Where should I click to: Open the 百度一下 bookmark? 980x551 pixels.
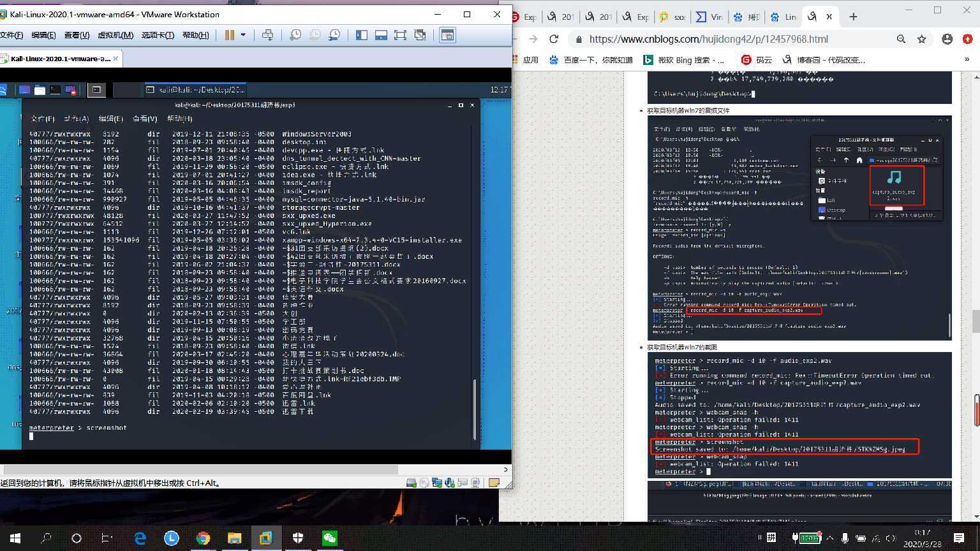(x=590, y=60)
